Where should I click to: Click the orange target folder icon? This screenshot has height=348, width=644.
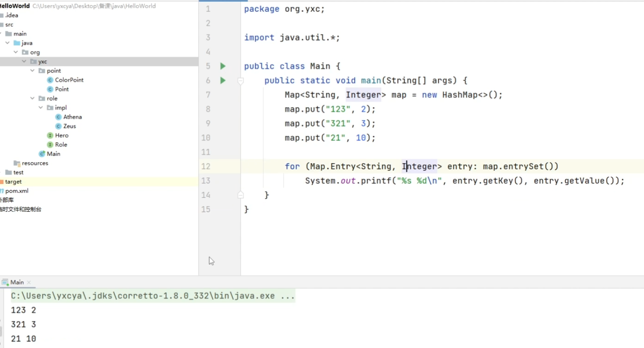(x=2, y=182)
